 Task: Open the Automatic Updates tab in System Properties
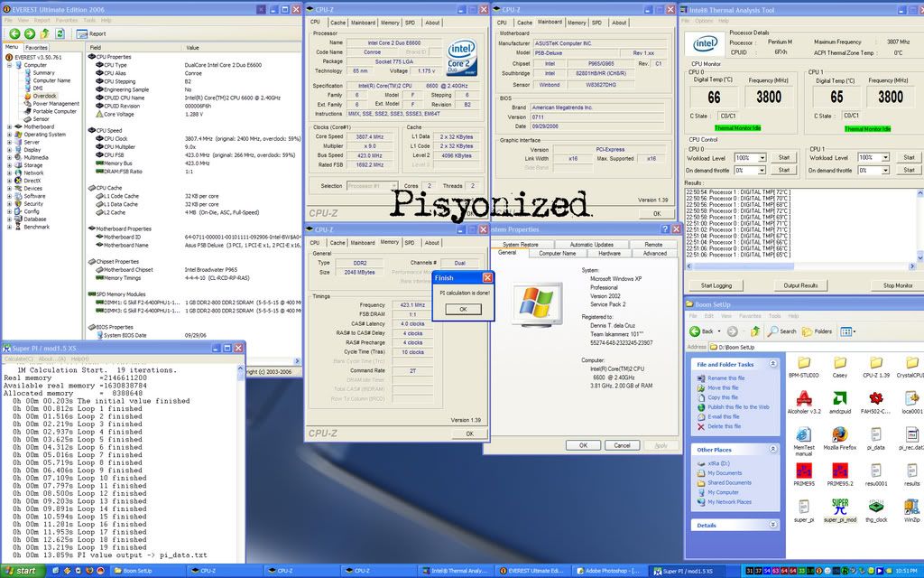coord(592,244)
